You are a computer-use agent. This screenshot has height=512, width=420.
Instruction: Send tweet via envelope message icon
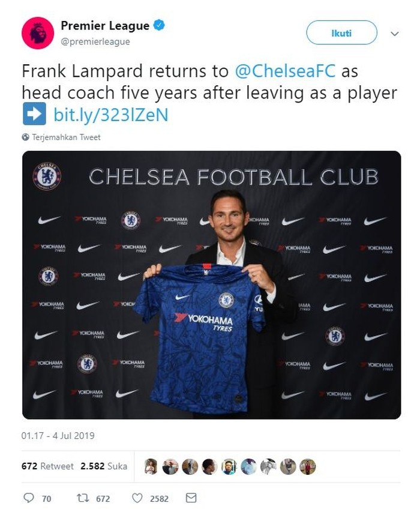click(191, 498)
